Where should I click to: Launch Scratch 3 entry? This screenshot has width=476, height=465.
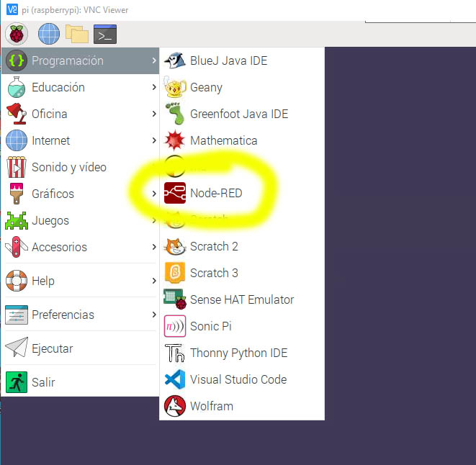coord(242,273)
